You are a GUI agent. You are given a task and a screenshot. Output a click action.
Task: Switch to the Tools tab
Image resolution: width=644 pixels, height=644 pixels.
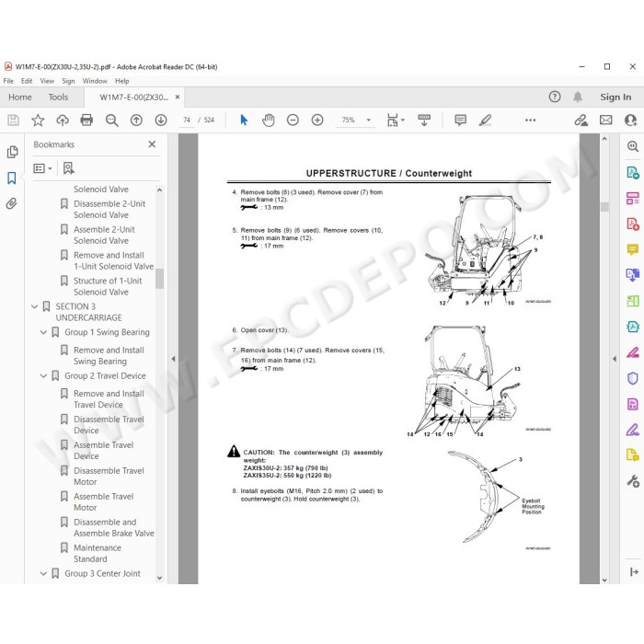(58, 98)
